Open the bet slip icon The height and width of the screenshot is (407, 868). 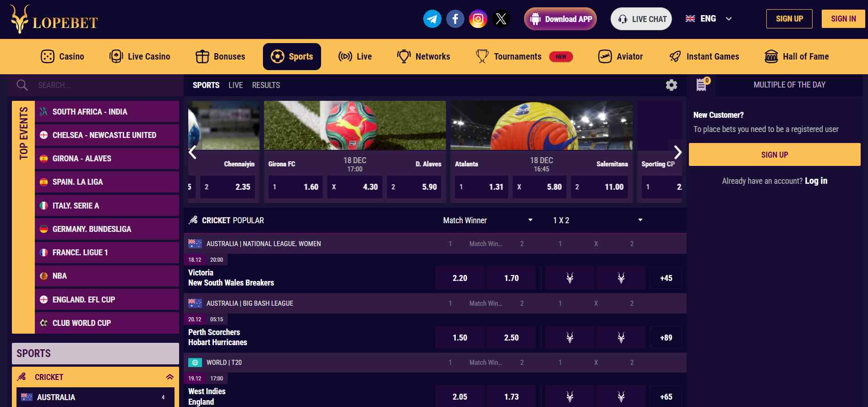tap(702, 84)
